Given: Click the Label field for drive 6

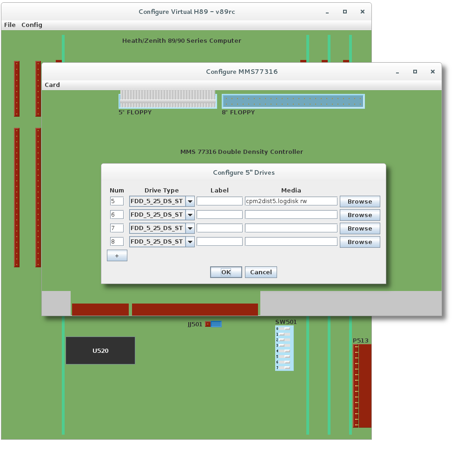Looking at the screenshot, I should [x=219, y=215].
